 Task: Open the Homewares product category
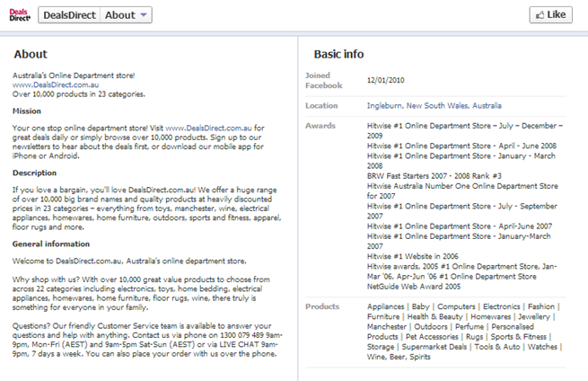click(490, 317)
